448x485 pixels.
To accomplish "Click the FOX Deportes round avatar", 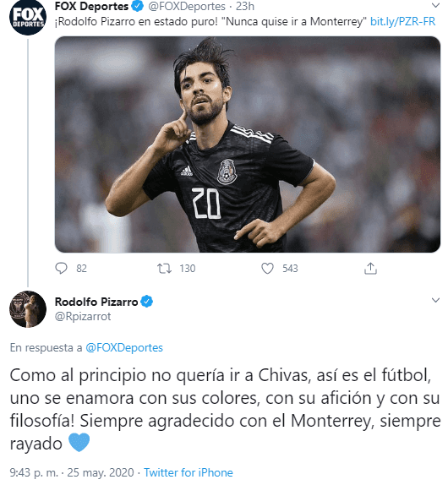I will coord(28,17).
